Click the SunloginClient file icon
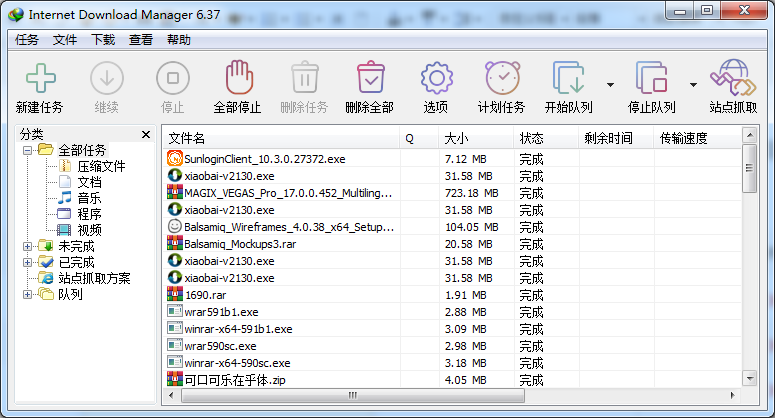 pos(174,158)
